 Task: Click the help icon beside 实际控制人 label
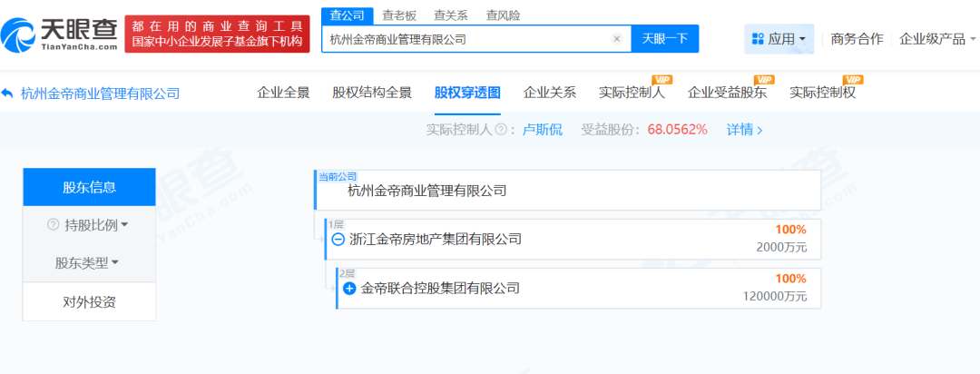coord(499,130)
